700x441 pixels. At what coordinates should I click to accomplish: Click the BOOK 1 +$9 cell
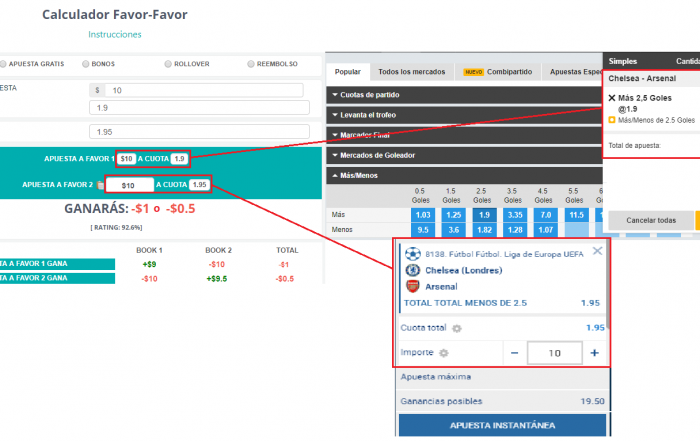(x=149, y=264)
